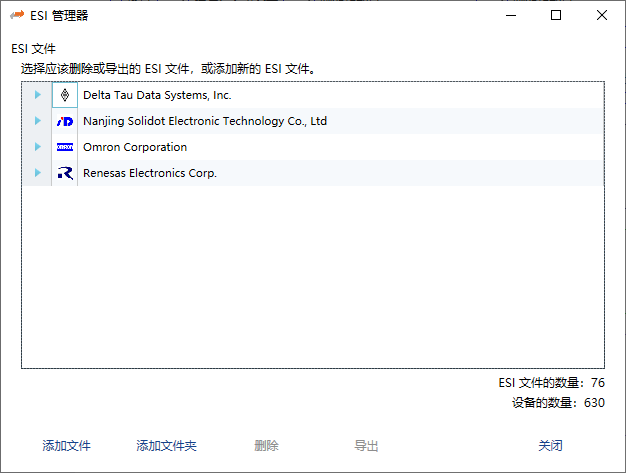Image resolution: width=626 pixels, height=473 pixels.
Task: Click the ESI 文件的数量: 76 text
Action: coord(551,383)
